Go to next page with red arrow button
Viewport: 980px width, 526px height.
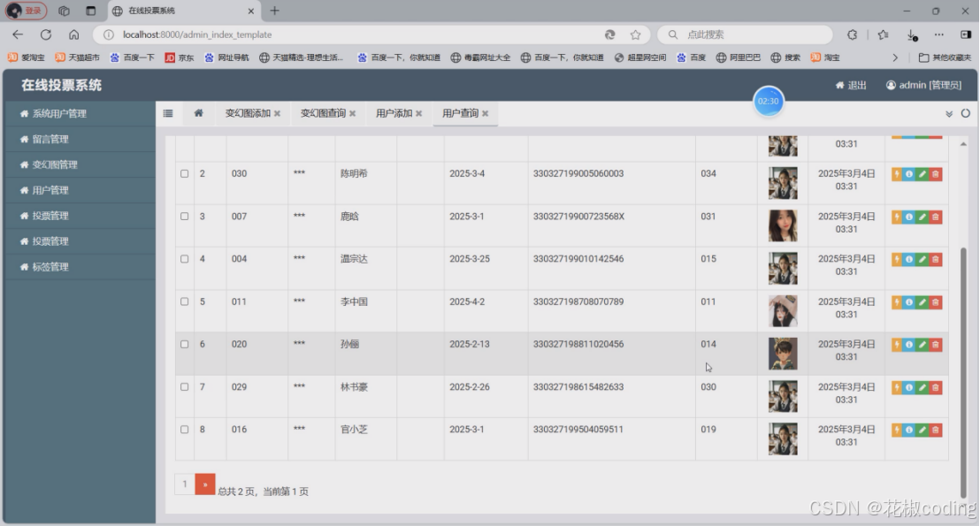click(x=205, y=484)
